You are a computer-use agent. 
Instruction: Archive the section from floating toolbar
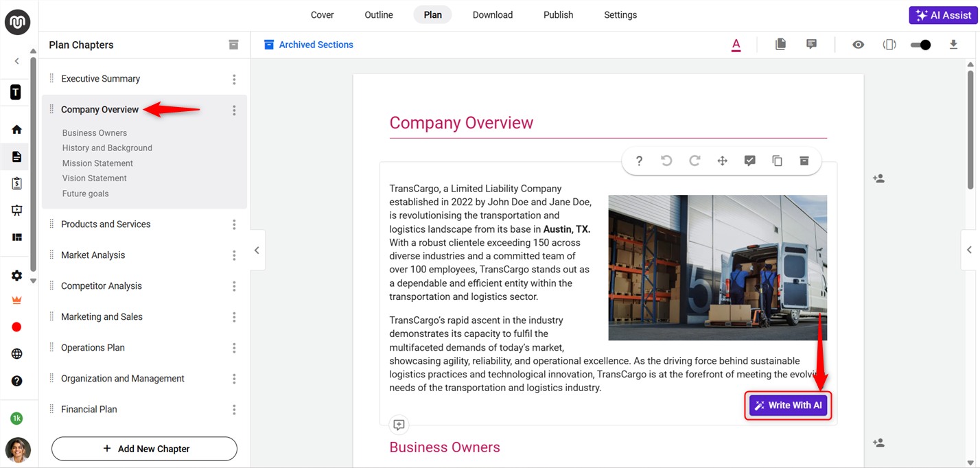point(804,161)
